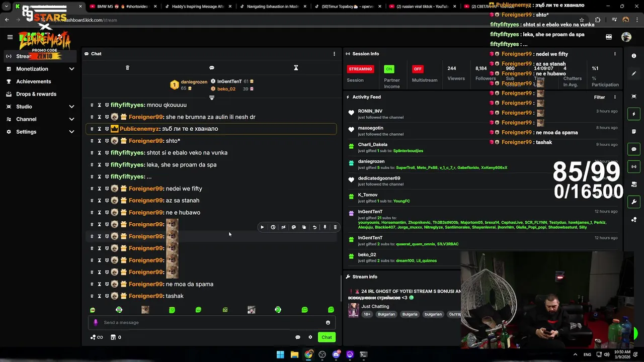Open File Explorer from the taskbar
Image resolution: width=644 pixels, height=362 pixels.
tap(294, 354)
